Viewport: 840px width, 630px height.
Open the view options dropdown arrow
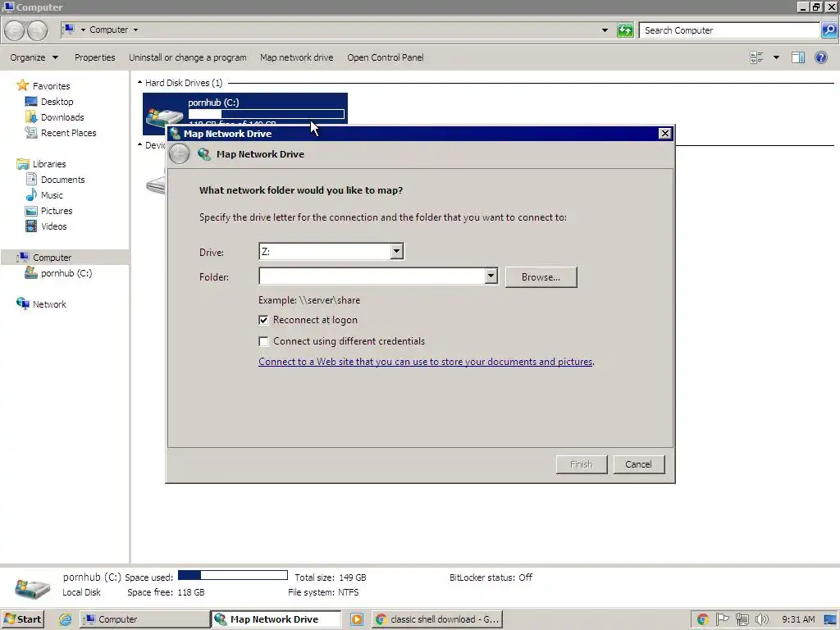(x=776, y=57)
